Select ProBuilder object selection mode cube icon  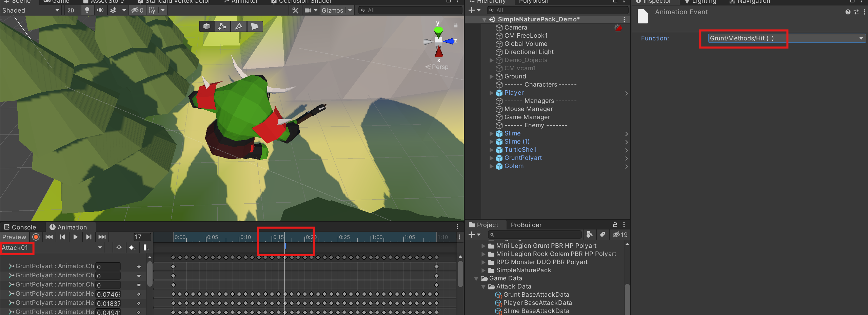click(x=207, y=26)
